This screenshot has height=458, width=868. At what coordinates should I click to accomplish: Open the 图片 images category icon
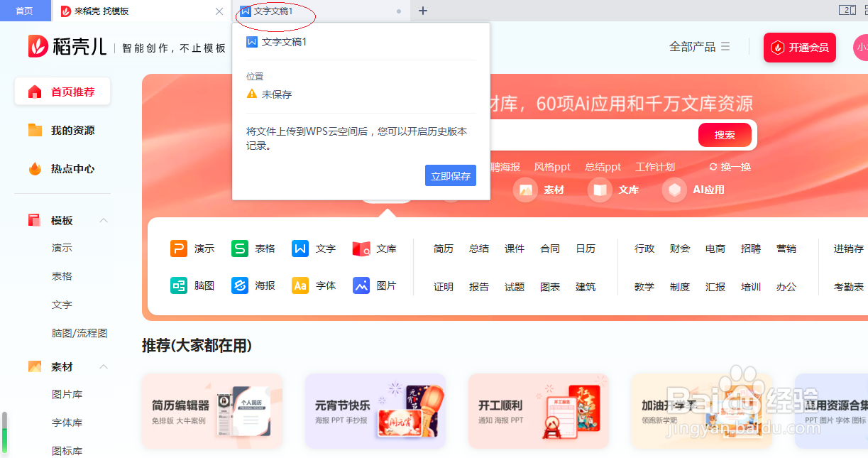[361, 285]
